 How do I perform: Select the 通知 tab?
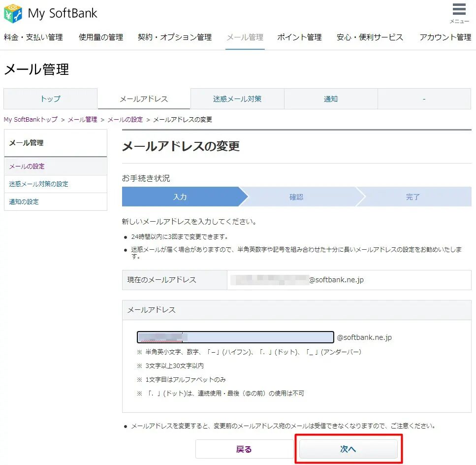coord(331,99)
